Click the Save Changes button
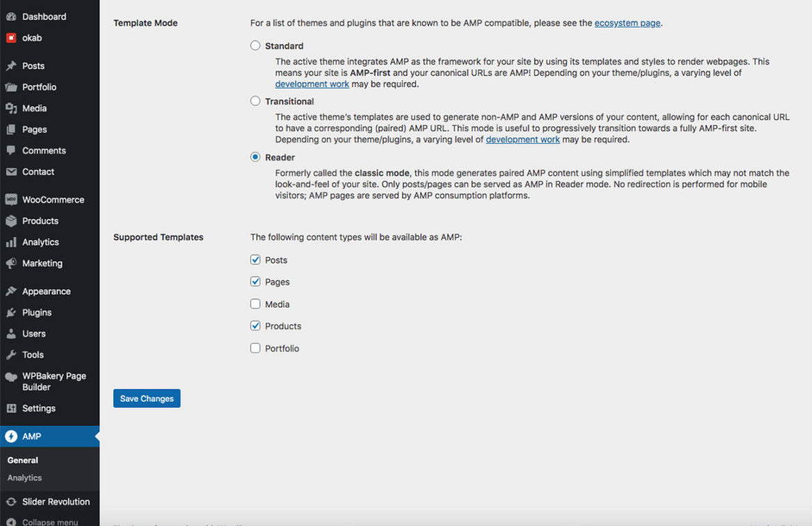The image size is (812, 526). (x=147, y=398)
